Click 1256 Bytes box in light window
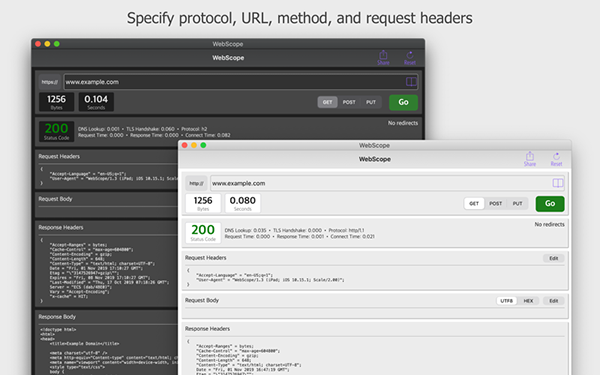This screenshot has height=375, width=600. 203,203
